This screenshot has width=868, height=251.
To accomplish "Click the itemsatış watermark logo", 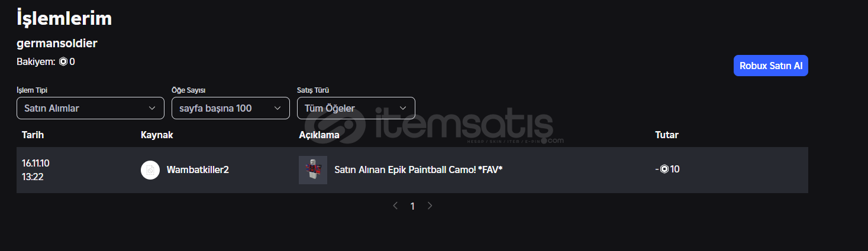I will 434,125.
